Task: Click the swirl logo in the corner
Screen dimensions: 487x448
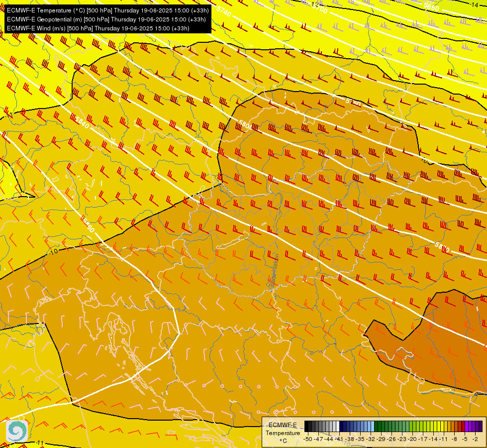Action: (x=17, y=431)
